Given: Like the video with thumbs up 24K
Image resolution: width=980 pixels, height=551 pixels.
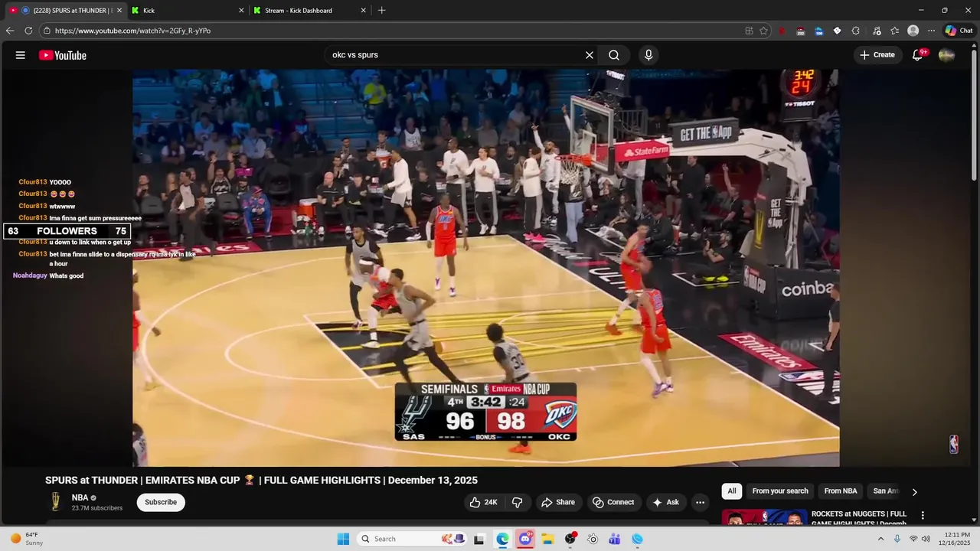Looking at the screenshot, I should [x=483, y=502].
